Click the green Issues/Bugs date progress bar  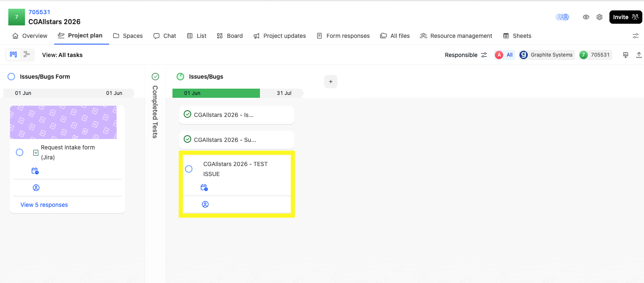pos(216,93)
